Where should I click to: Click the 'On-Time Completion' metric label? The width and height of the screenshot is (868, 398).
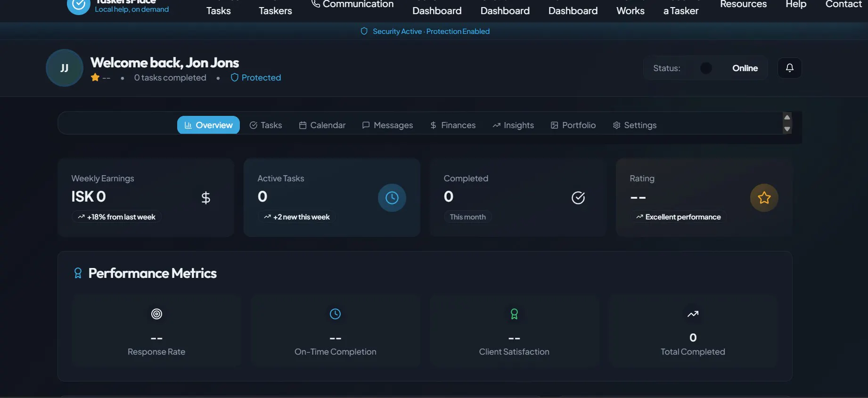tap(335, 352)
